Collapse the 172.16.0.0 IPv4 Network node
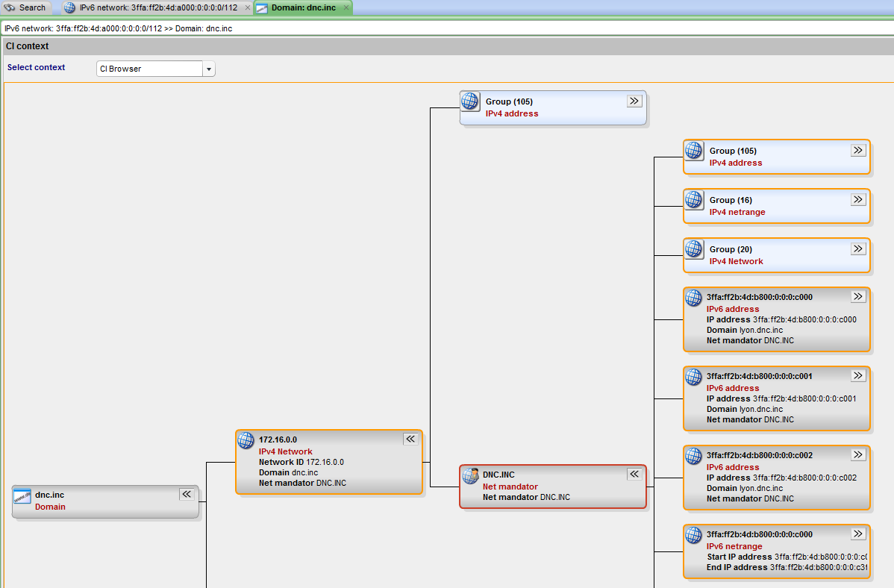The image size is (894, 588). (410, 439)
